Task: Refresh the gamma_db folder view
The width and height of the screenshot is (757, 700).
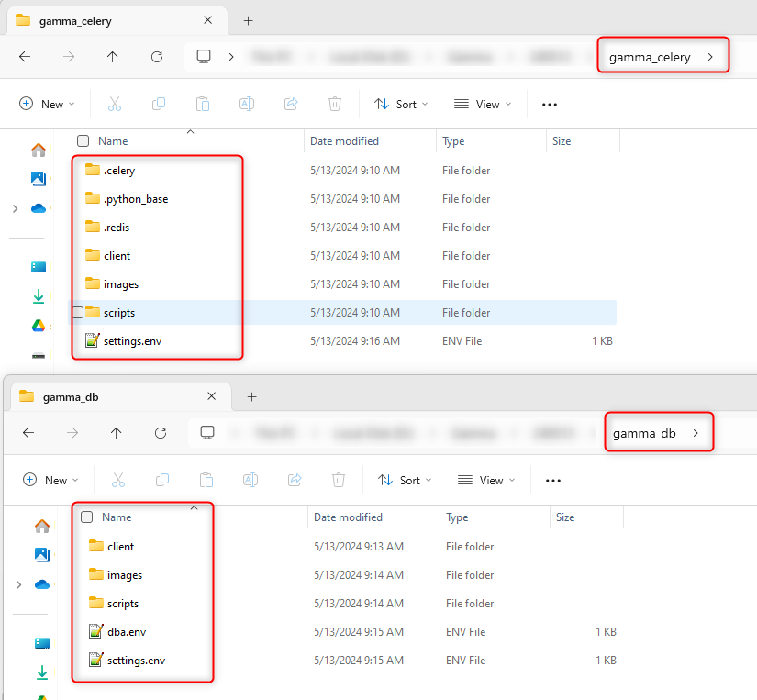Action: [161, 433]
